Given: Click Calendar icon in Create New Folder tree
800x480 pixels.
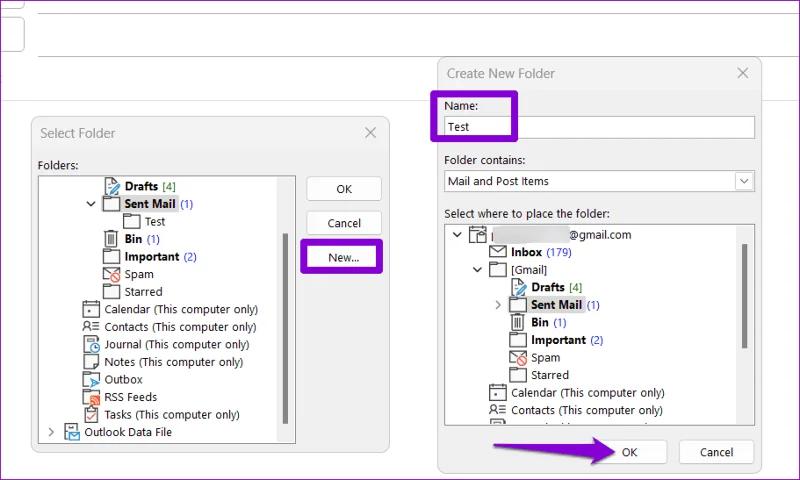Looking at the screenshot, I should pyautogui.click(x=497, y=392).
